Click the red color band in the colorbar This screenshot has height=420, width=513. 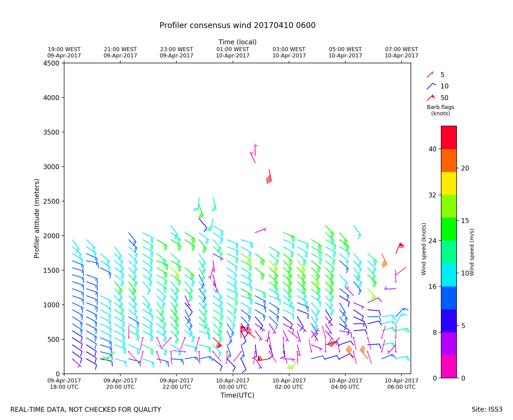pyautogui.click(x=449, y=137)
